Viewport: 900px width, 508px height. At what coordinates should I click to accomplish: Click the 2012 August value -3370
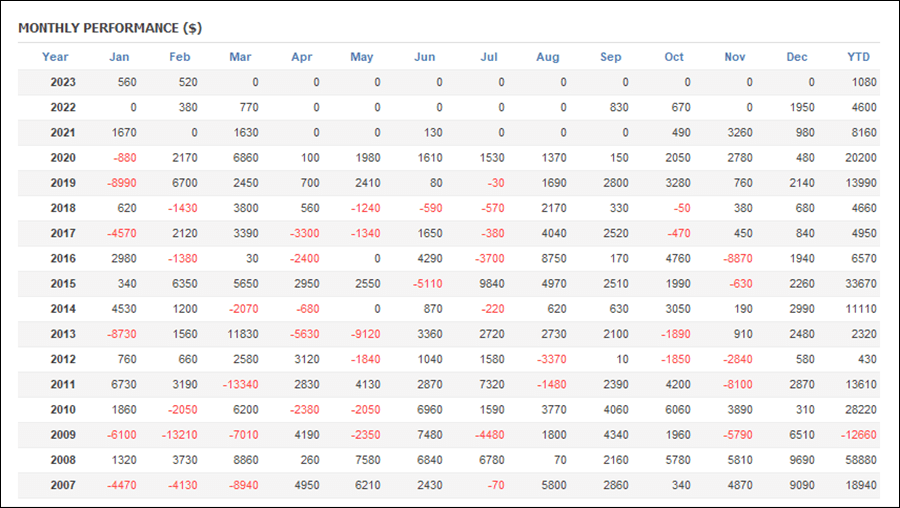click(552, 359)
